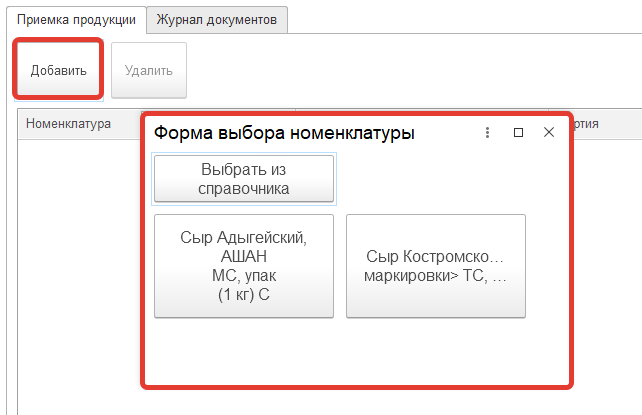Click the Форма выбора номенклатуры title text
The image size is (642, 415).
coord(283,133)
